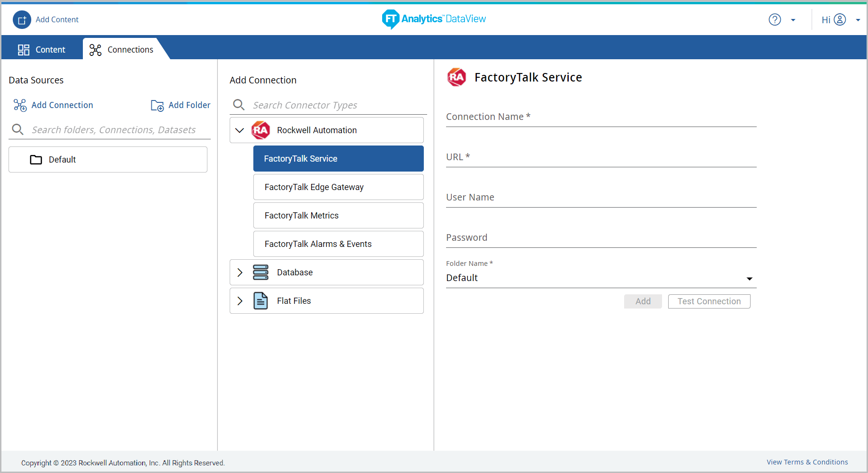Image resolution: width=868 pixels, height=473 pixels.
Task: Focus the Password field
Action: pos(601,238)
